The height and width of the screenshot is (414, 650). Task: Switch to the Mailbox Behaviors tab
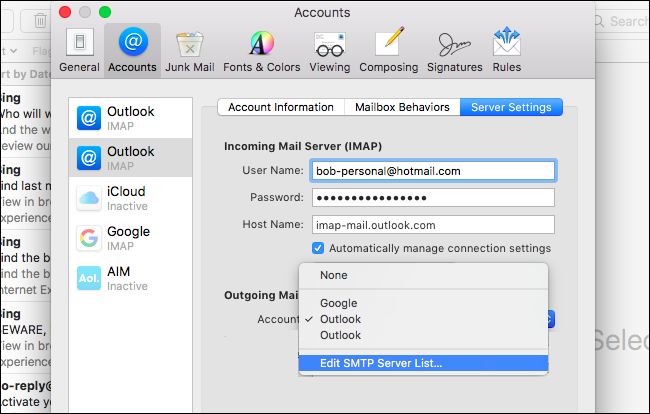coord(402,107)
